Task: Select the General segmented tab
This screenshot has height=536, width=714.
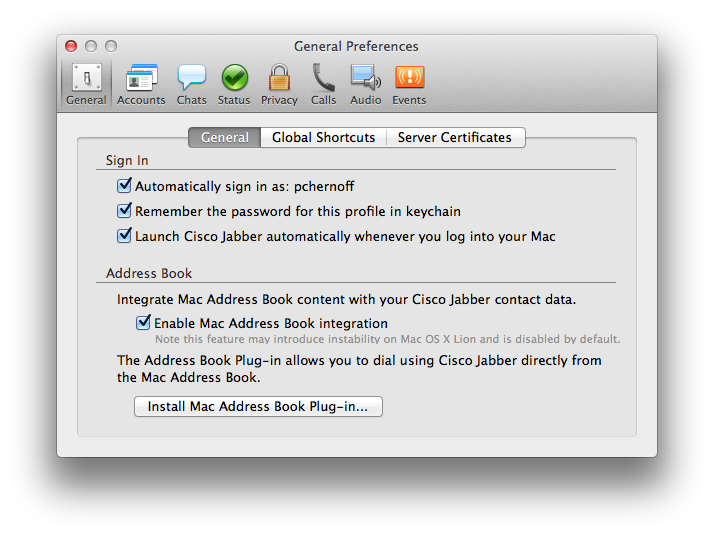Action: tap(224, 138)
